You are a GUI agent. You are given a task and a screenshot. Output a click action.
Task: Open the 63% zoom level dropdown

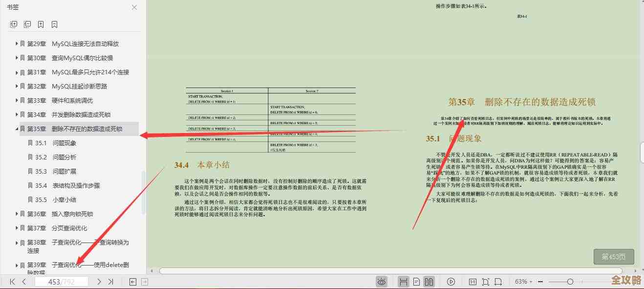point(523,282)
